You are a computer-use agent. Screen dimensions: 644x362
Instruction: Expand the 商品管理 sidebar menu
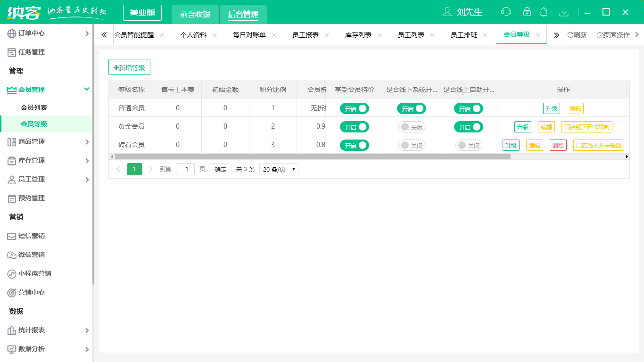[x=46, y=141]
